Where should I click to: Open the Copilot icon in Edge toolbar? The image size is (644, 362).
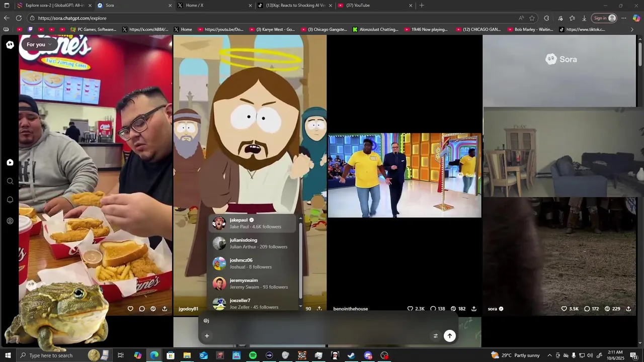(x=636, y=18)
